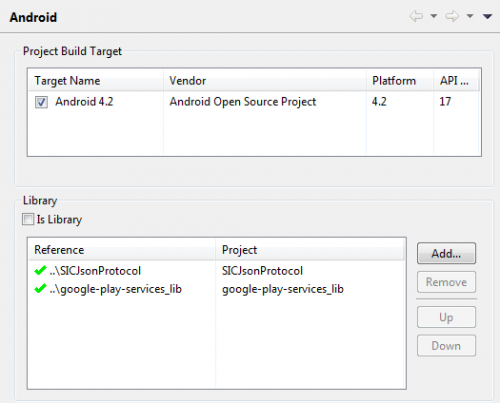Screen dimensions: 500x403
Task: Select the google-play-services_lib project entry
Action: tap(283, 289)
